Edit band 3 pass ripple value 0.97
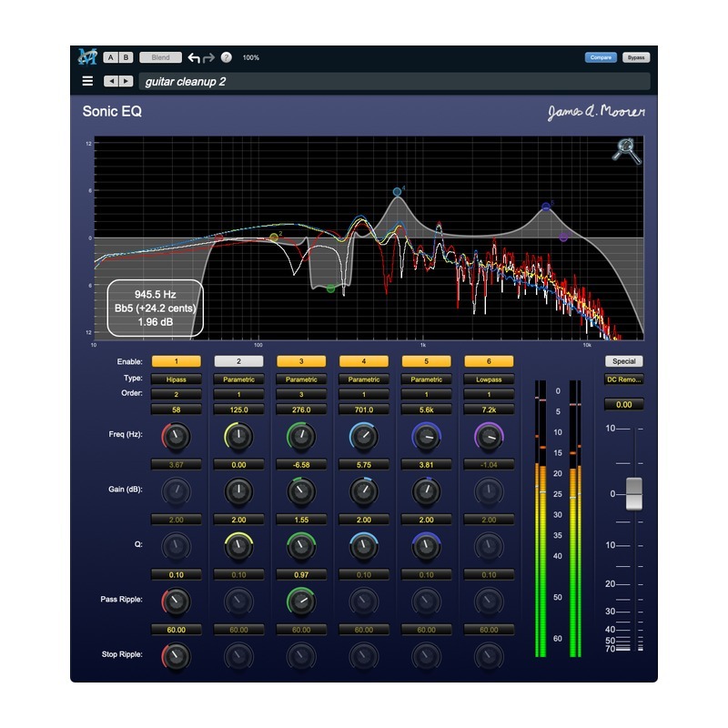Screen dimensions: 728x728 301,575
